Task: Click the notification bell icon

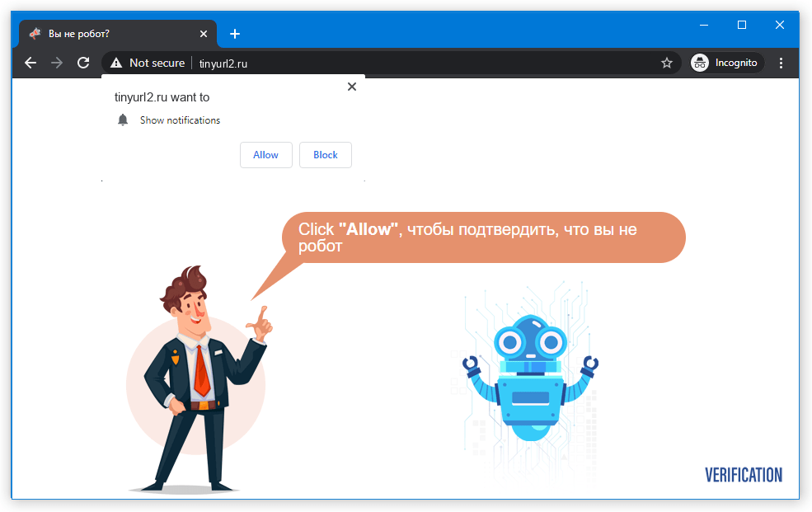Action: pos(123,120)
